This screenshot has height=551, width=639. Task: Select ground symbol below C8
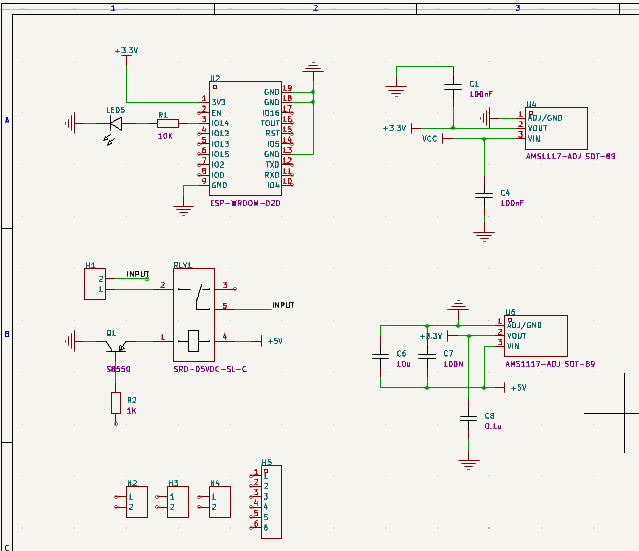(469, 464)
